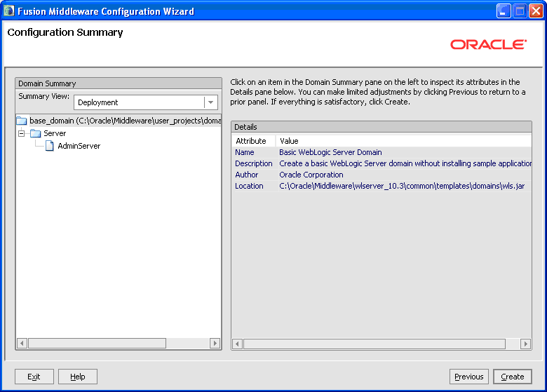Image resolution: width=547 pixels, height=392 pixels.
Task: Click the Create button
Action: pyautogui.click(x=513, y=377)
